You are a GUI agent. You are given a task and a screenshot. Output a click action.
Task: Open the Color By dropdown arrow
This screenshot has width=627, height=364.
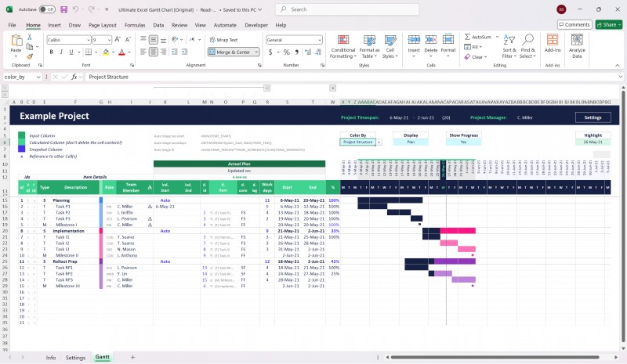point(379,142)
